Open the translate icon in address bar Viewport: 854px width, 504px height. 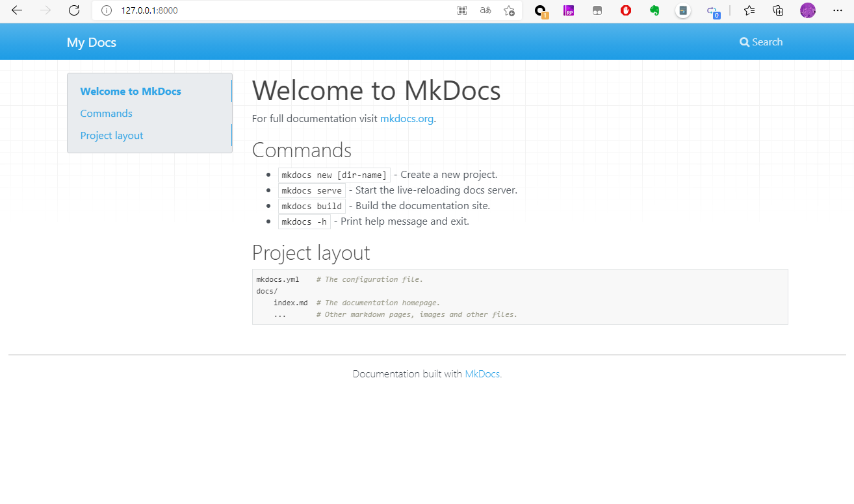pyautogui.click(x=485, y=10)
